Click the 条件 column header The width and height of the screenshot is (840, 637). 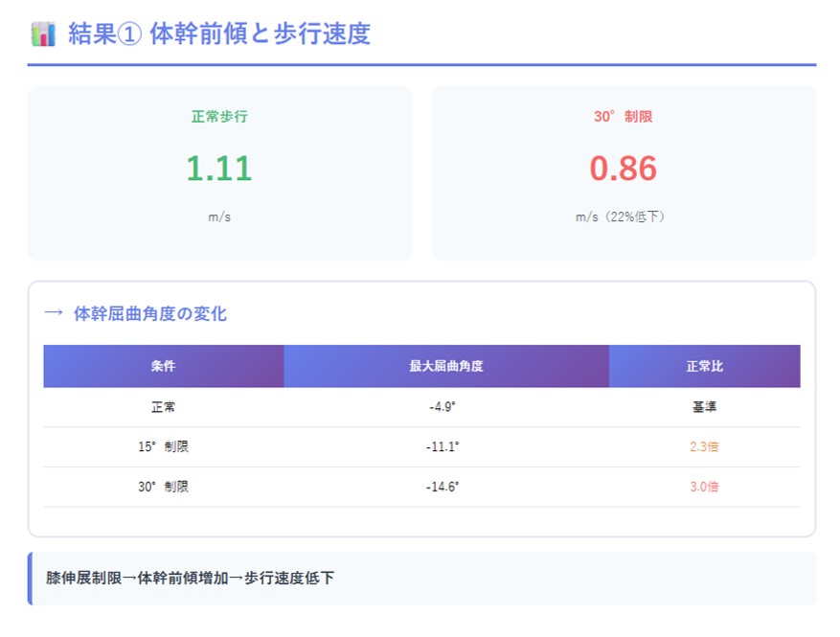click(164, 366)
